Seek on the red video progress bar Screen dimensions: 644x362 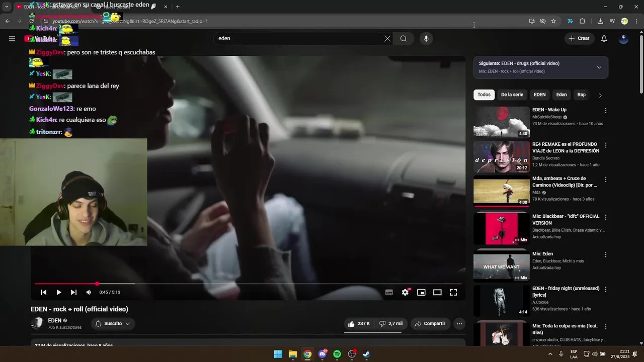point(248,284)
